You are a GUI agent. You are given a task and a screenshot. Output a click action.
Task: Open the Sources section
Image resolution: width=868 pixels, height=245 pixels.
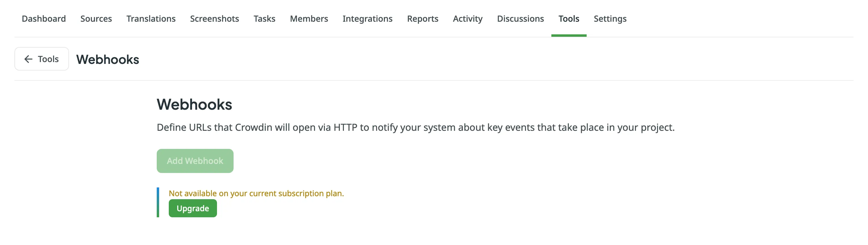96,19
